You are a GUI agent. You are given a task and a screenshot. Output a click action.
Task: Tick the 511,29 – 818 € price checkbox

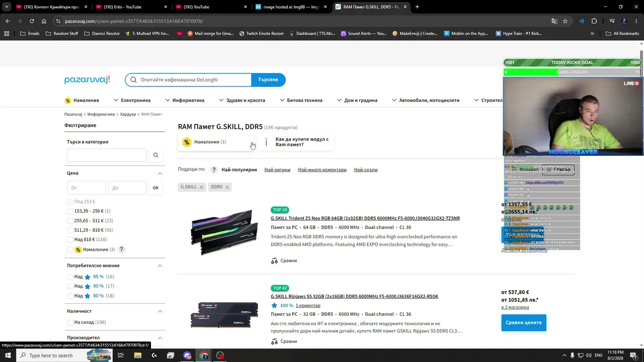click(x=70, y=230)
